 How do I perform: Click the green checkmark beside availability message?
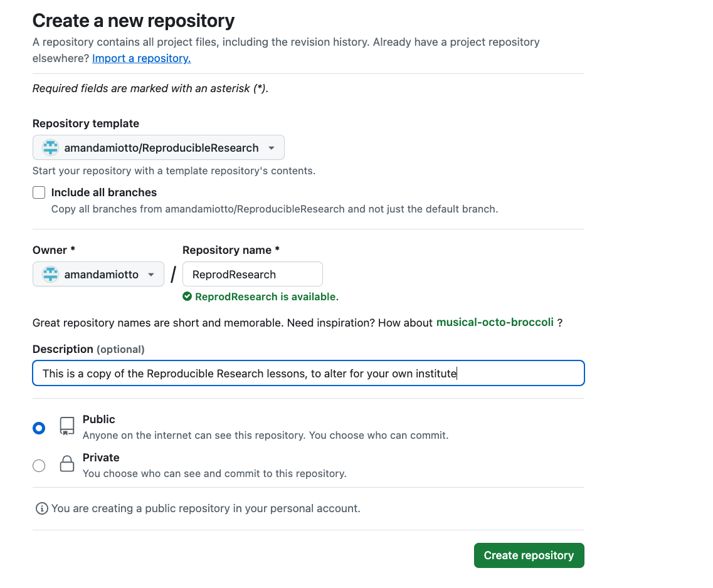click(187, 297)
